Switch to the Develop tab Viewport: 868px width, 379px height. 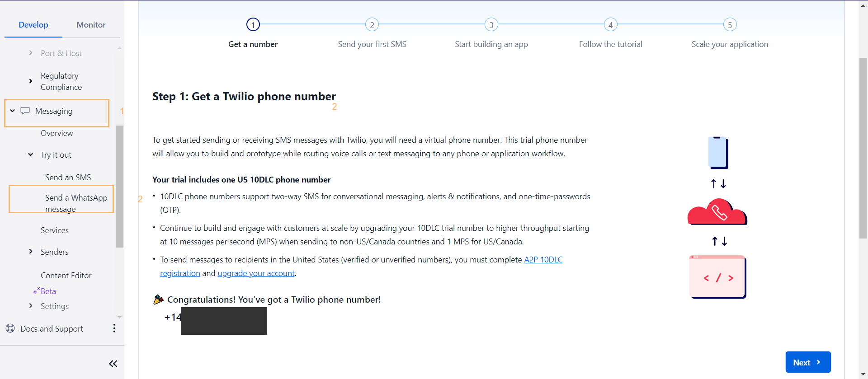[33, 25]
